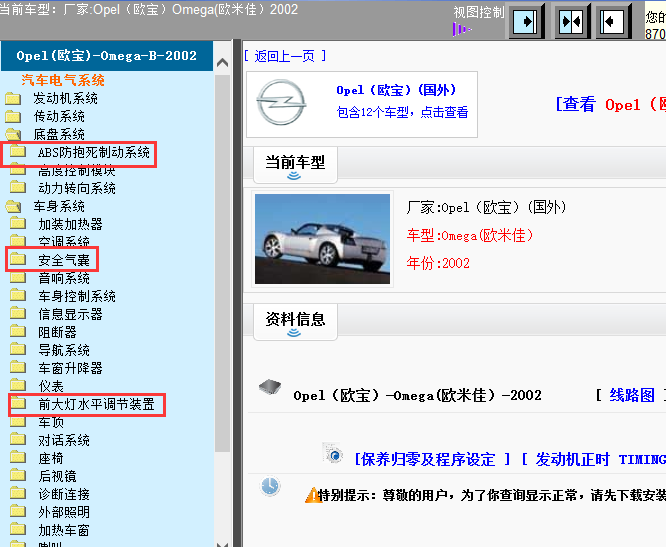666x547 pixels.
Task: Click the clock icon beside 特别提示
Action: pyautogui.click(x=270, y=486)
